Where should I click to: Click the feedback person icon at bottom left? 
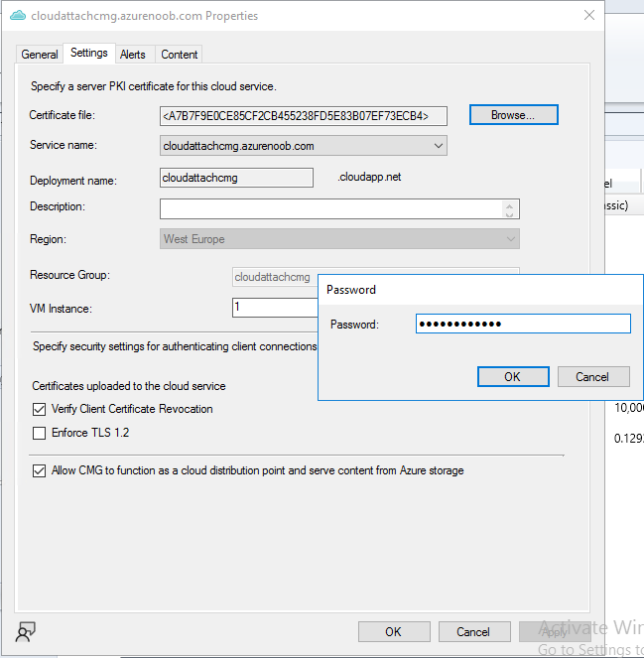25,631
